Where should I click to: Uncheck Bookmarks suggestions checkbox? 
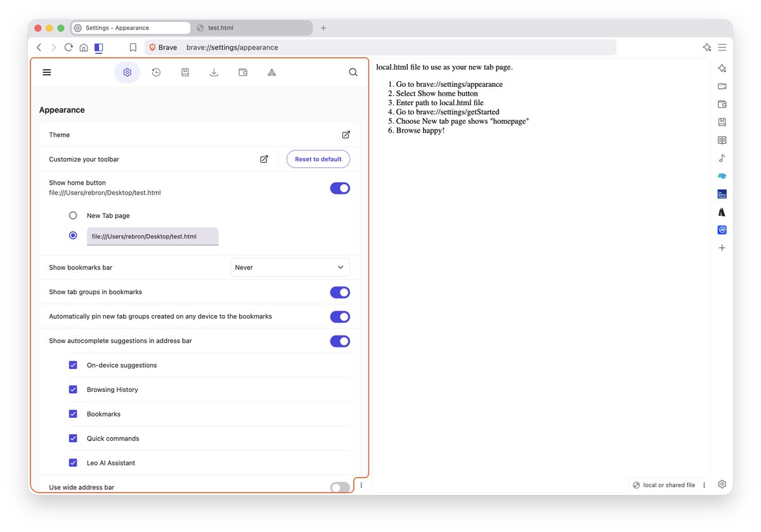click(x=73, y=414)
